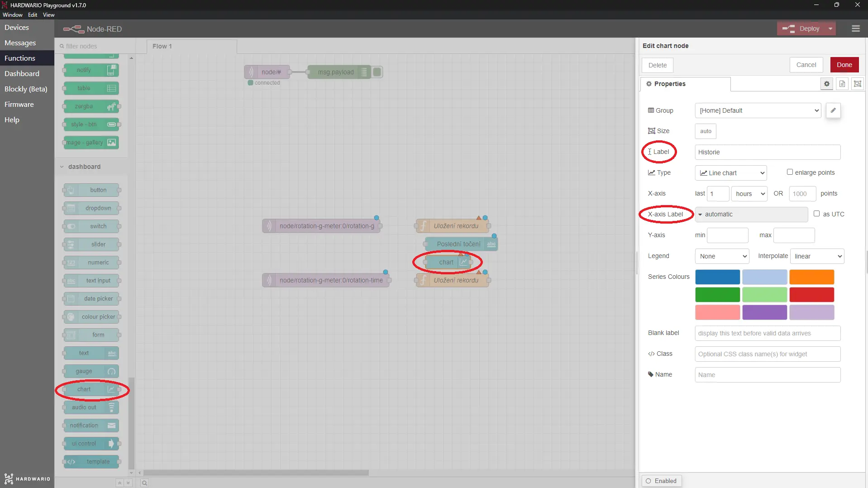Screen dimensions: 868x488
Task: Select the dropdown palette node
Action: tap(91, 208)
